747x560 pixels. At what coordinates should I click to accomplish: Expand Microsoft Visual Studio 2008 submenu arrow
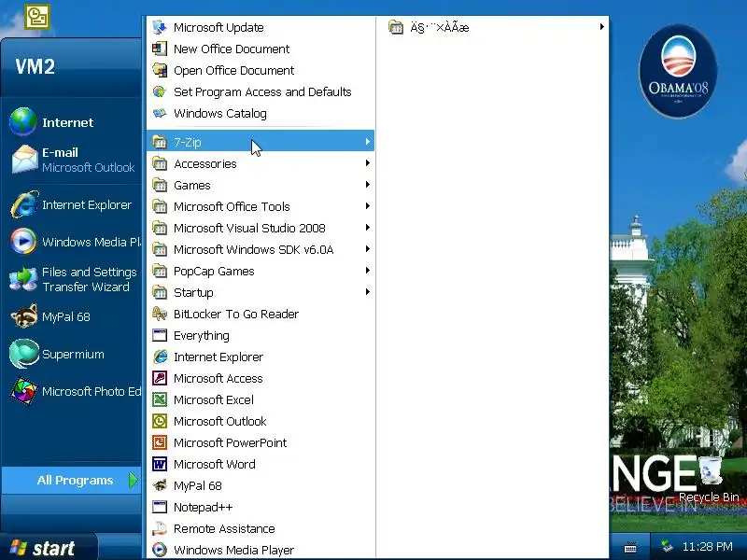[x=367, y=227]
